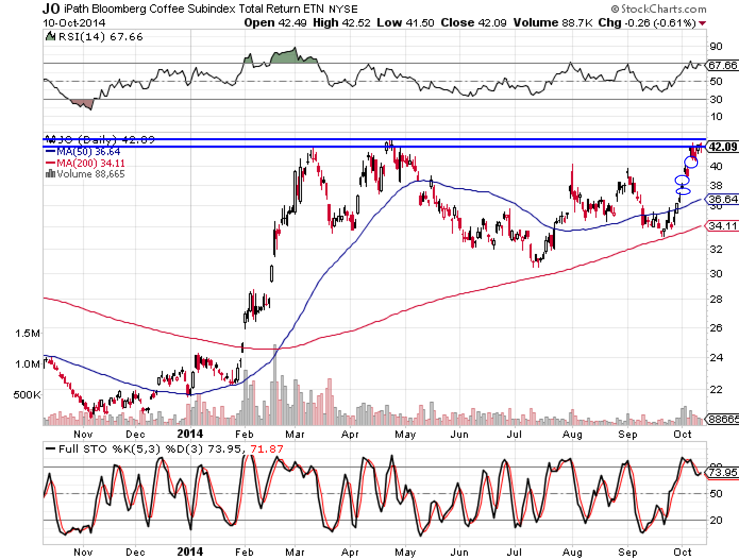Click the red down-arrow change indicator
This screenshot has width=739, height=560.
[703, 23]
